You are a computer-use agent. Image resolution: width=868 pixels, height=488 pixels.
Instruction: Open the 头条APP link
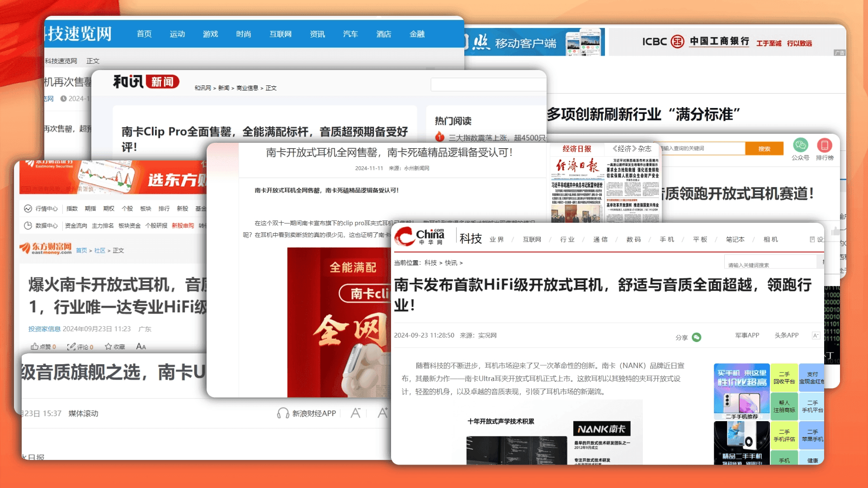(786, 335)
